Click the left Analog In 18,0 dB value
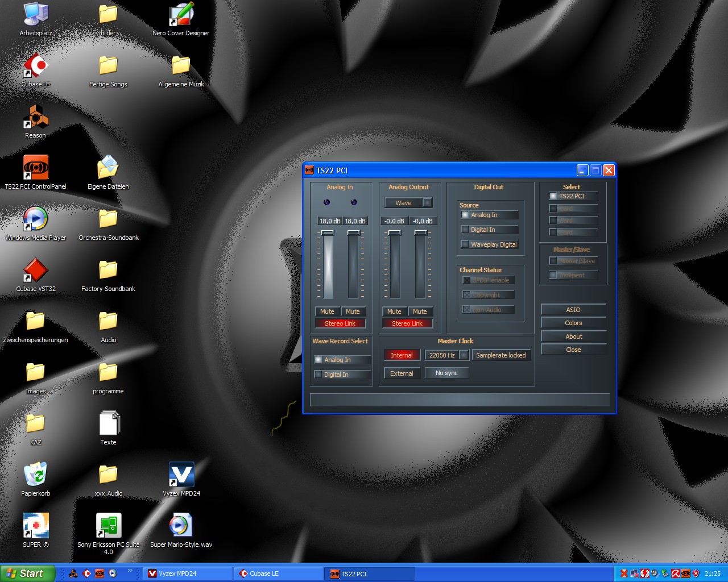 pos(330,221)
